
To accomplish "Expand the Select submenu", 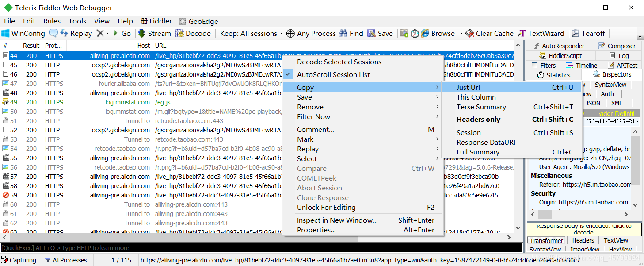I will pyautogui.click(x=362, y=159).
